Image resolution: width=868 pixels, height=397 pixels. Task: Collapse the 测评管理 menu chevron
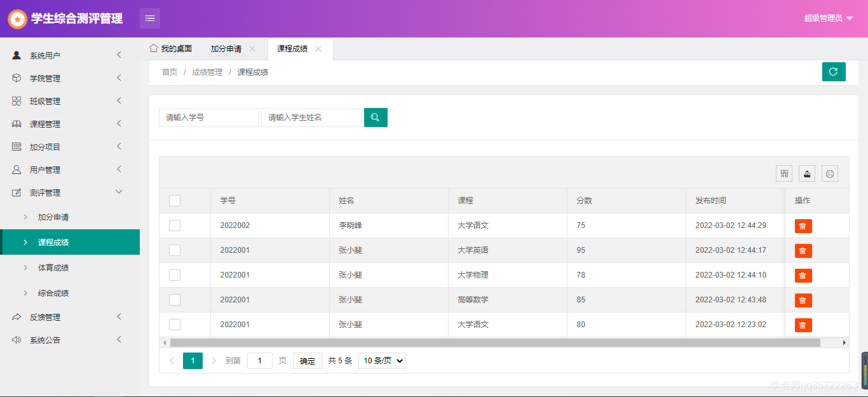[119, 192]
